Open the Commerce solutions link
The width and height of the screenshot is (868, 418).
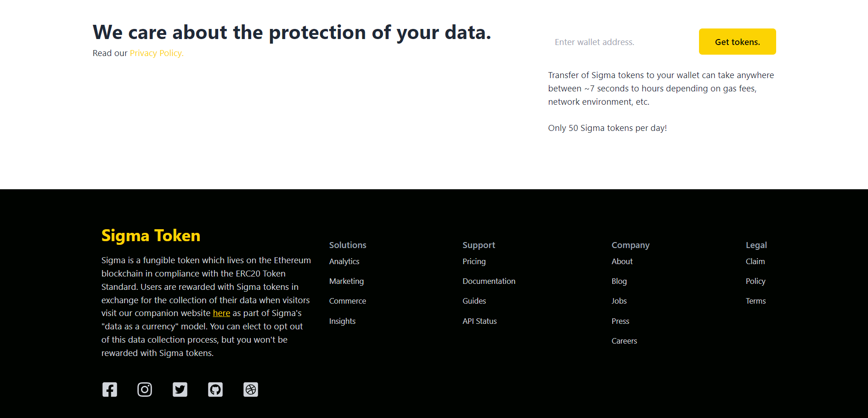[x=347, y=301]
